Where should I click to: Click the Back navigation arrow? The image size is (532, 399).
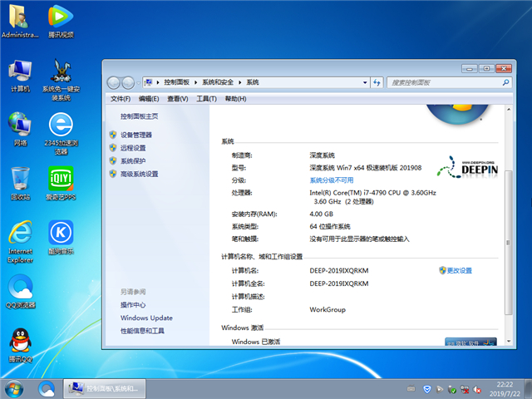coord(114,82)
